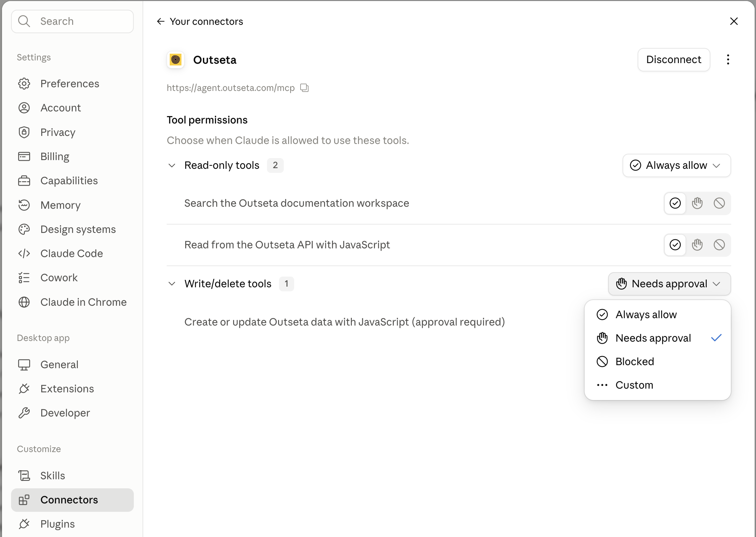Set Read from Outseta API tool to always allow
756x537 pixels.
point(675,245)
